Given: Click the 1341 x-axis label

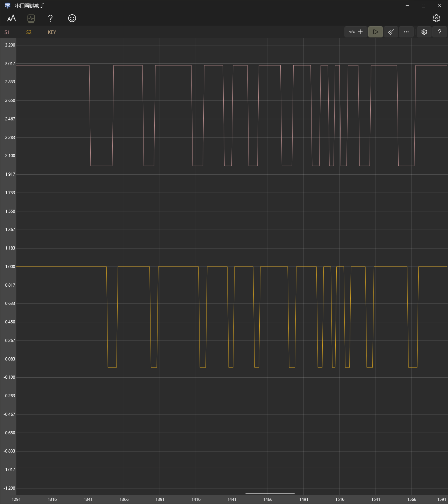Looking at the screenshot, I should tap(88, 499).
